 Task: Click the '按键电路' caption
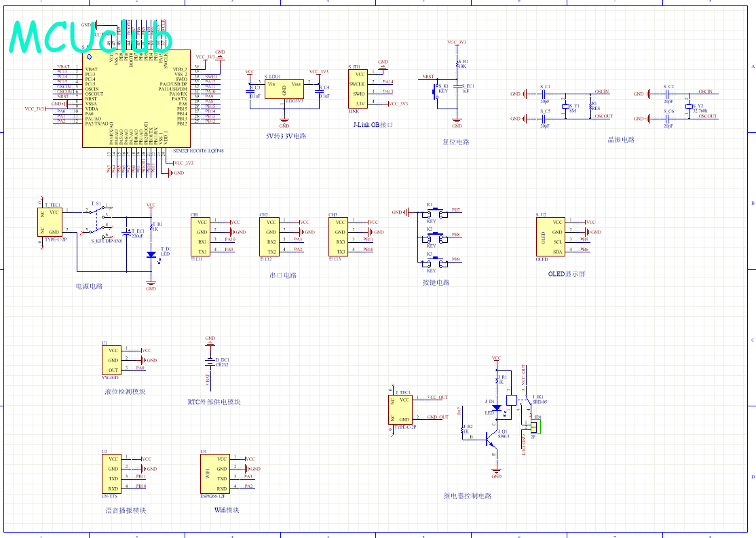(436, 282)
